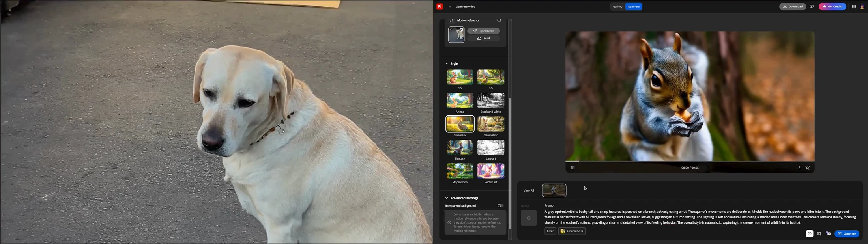Click Get Credits button
This screenshot has height=244, width=868.
point(832,6)
